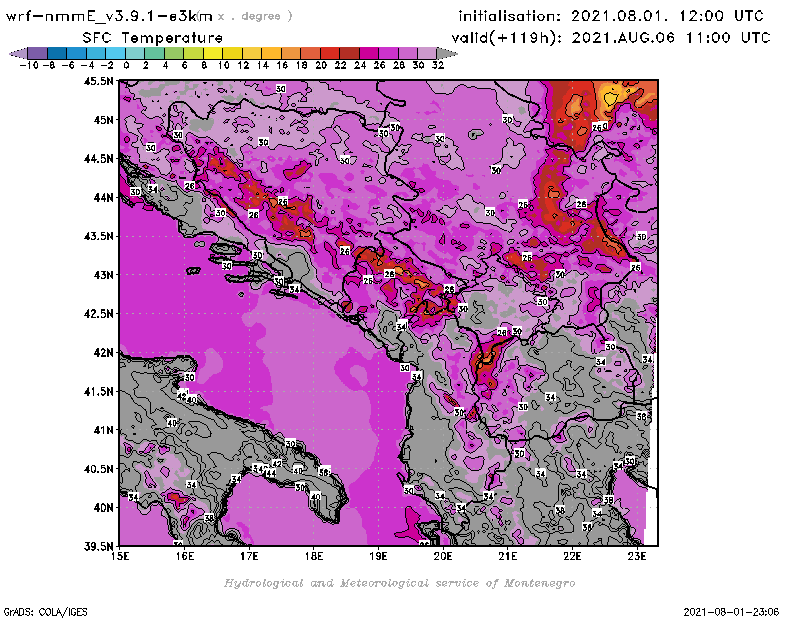Image resolution: width=800 pixels, height=618 pixels.
Task: Click the '23E' longitude label
Action: click(637, 556)
